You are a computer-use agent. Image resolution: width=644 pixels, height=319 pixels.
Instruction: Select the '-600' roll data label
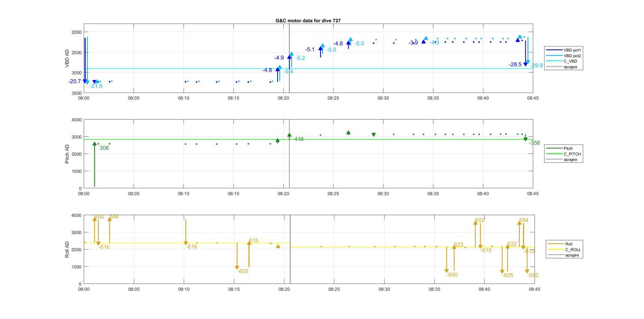pos(452,275)
